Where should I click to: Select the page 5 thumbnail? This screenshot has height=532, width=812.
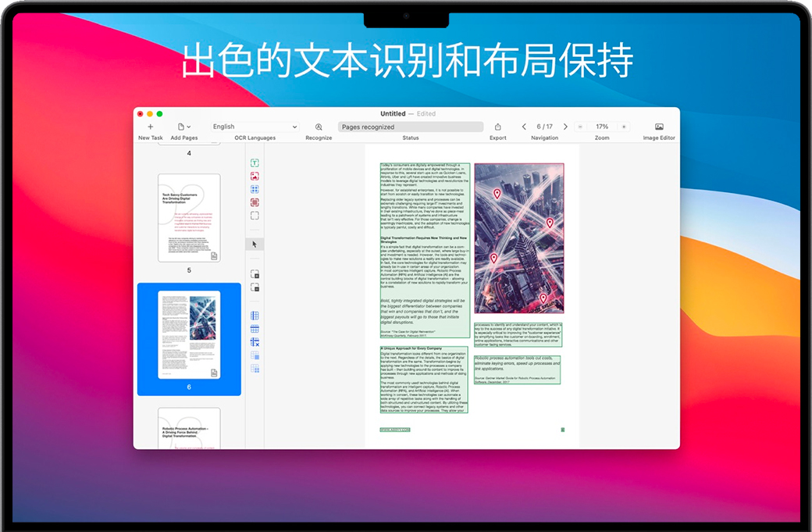coord(189,218)
